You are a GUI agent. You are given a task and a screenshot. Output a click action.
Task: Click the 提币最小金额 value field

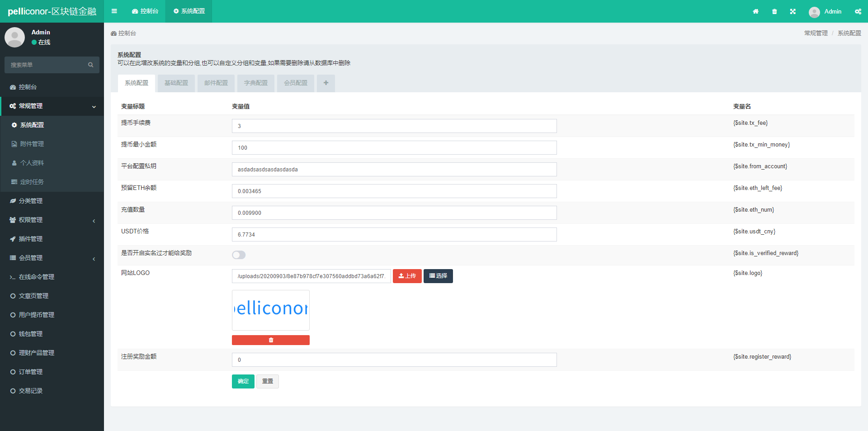coord(394,148)
